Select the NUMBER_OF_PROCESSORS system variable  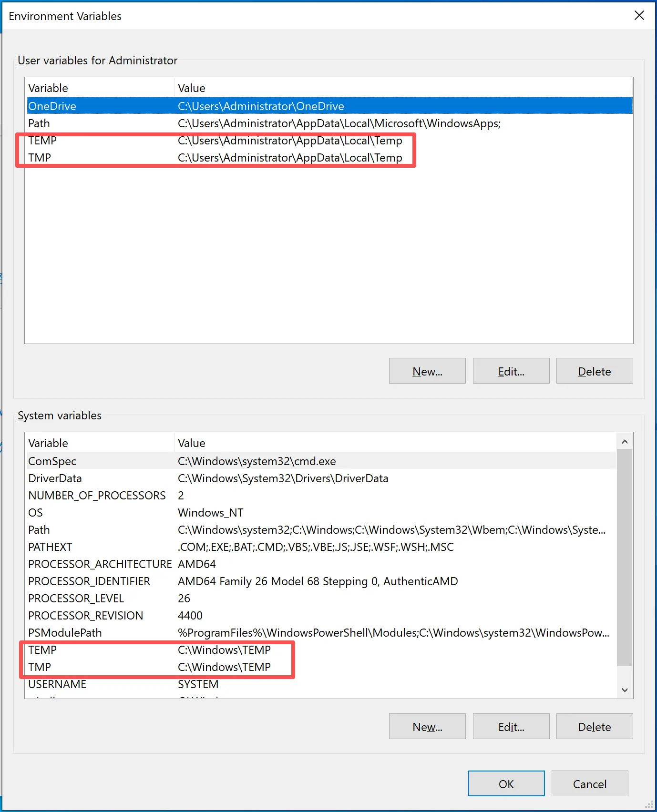(97, 496)
